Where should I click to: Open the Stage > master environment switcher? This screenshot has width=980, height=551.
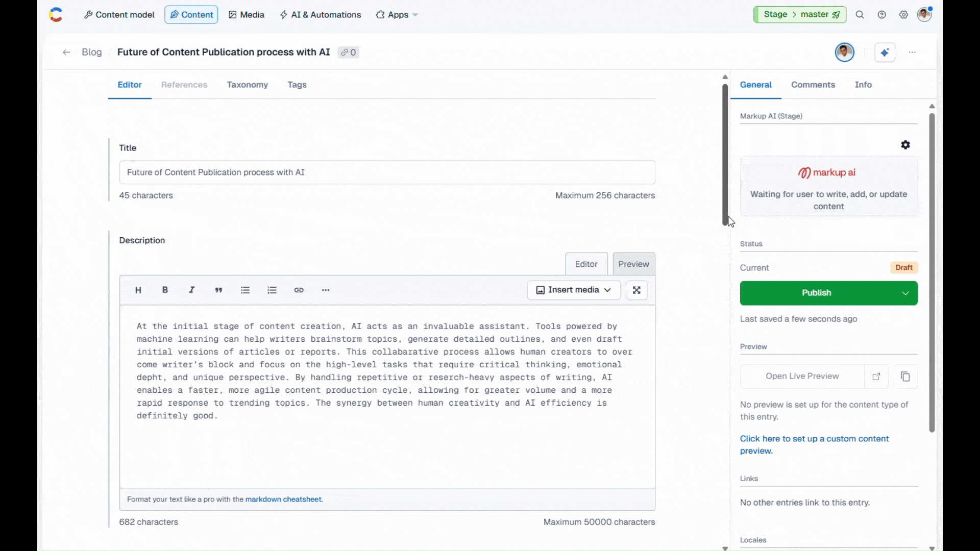pyautogui.click(x=800, y=14)
